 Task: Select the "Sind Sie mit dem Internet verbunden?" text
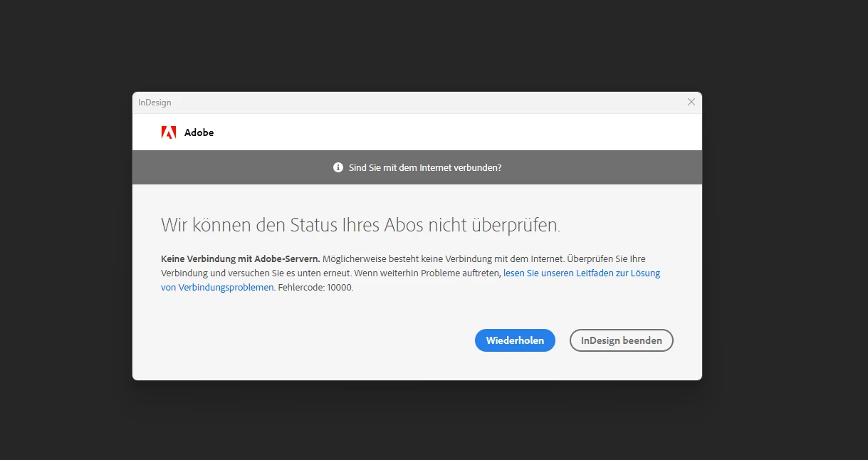pyautogui.click(x=425, y=168)
